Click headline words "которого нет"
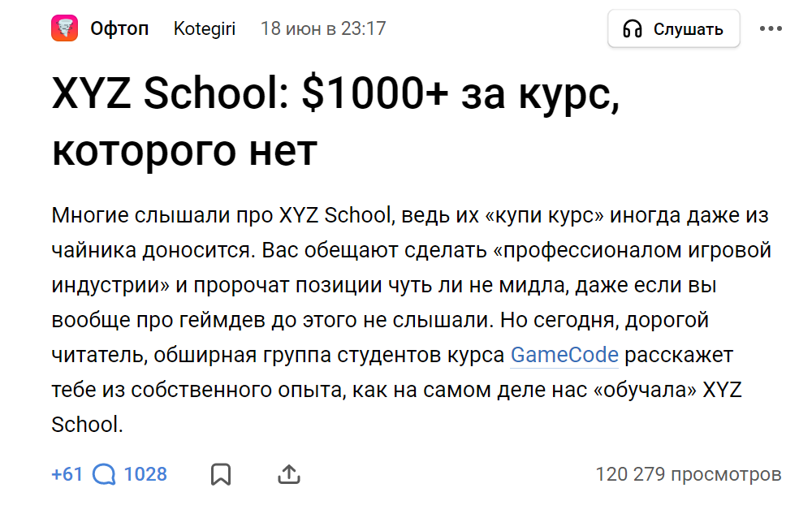This screenshot has height=514, width=812. (184, 151)
